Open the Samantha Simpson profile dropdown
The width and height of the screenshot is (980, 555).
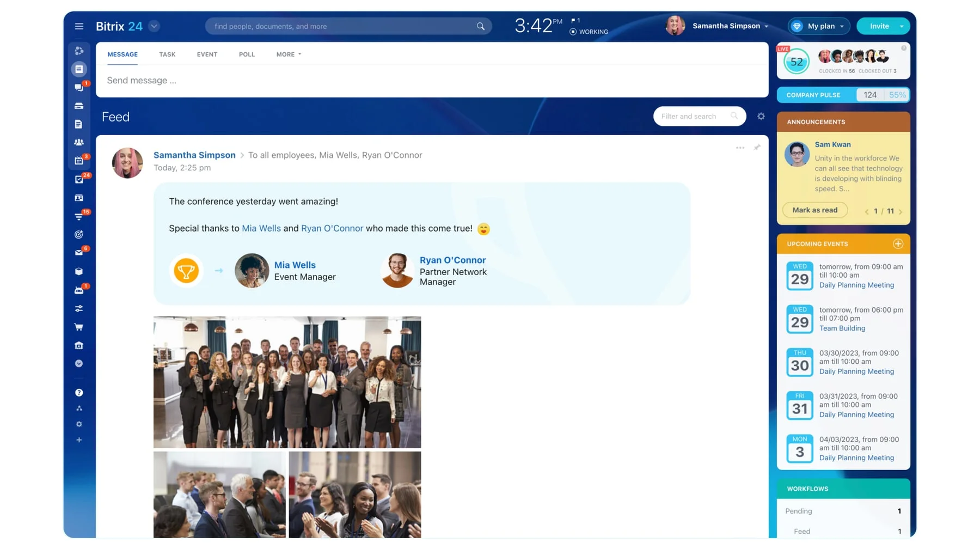[x=730, y=26]
